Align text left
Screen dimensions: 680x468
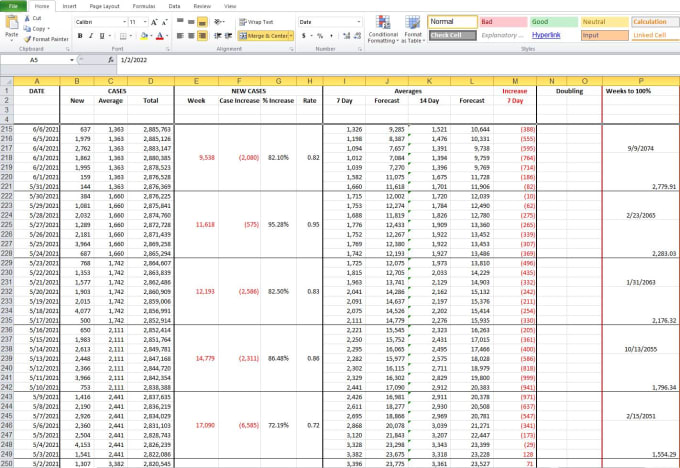(x=180, y=36)
